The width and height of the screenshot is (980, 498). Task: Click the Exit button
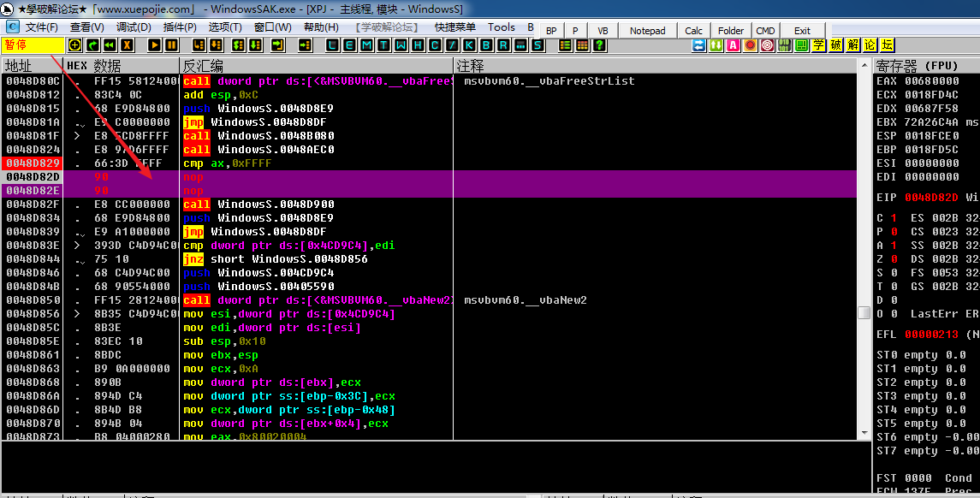coord(802,31)
